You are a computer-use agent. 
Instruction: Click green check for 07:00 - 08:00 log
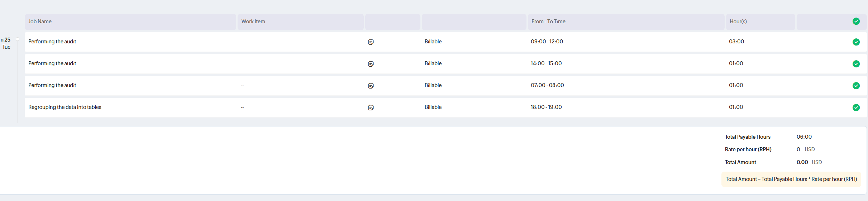click(x=856, y=86)
